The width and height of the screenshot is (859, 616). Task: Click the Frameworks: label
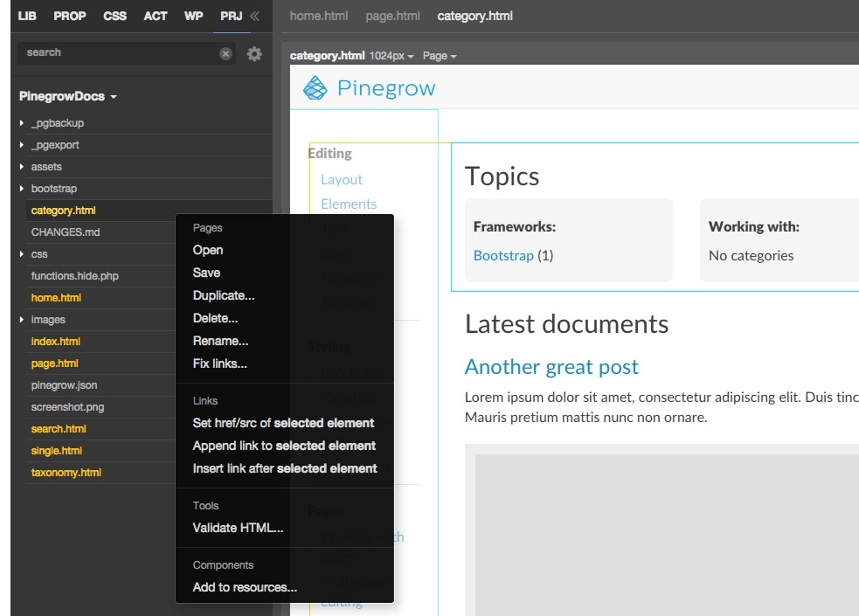click(515, 226)
